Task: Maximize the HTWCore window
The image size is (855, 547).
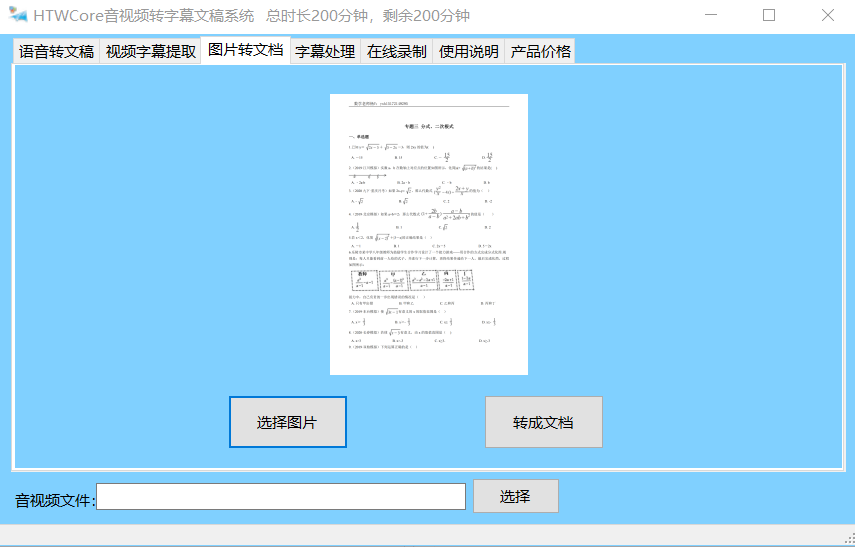Action: [769, 16]
